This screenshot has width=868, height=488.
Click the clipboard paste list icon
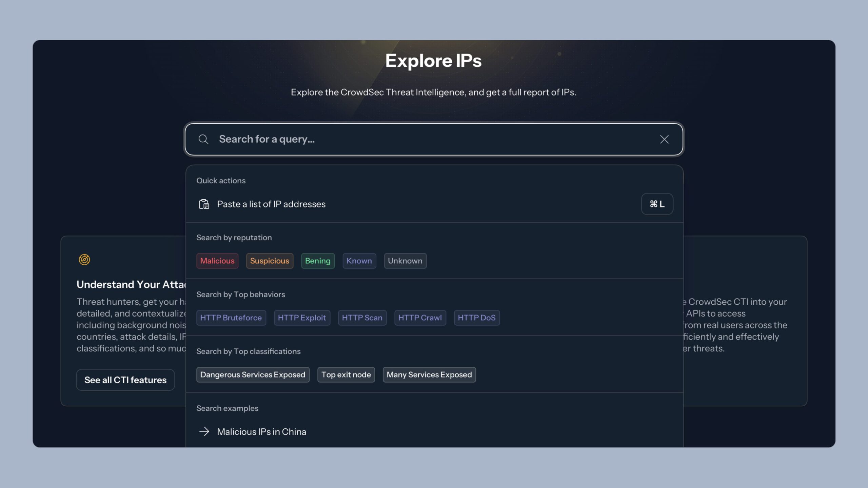pyautogui.click(x=204, y=204)
